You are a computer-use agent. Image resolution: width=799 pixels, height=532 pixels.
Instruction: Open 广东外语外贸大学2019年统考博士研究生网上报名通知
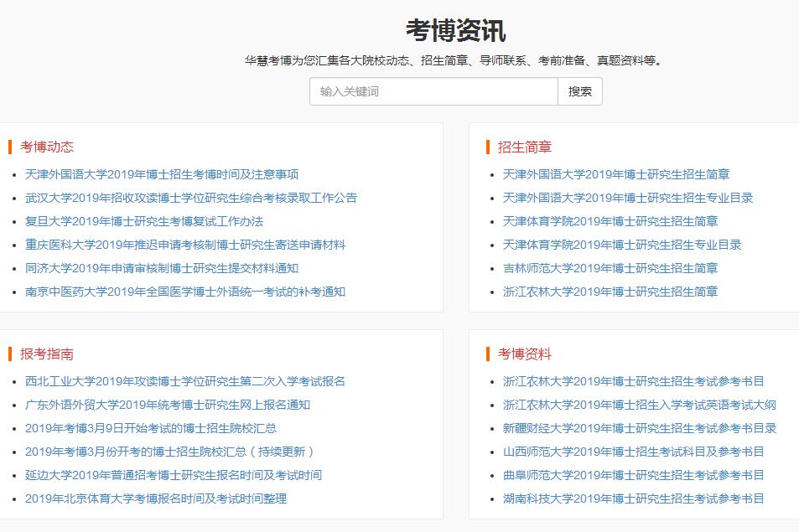coord(168,405)
